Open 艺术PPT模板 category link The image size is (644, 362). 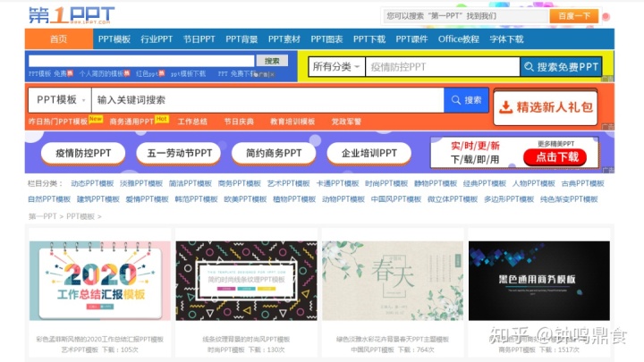pyautogui.click(x=288, y=183)
